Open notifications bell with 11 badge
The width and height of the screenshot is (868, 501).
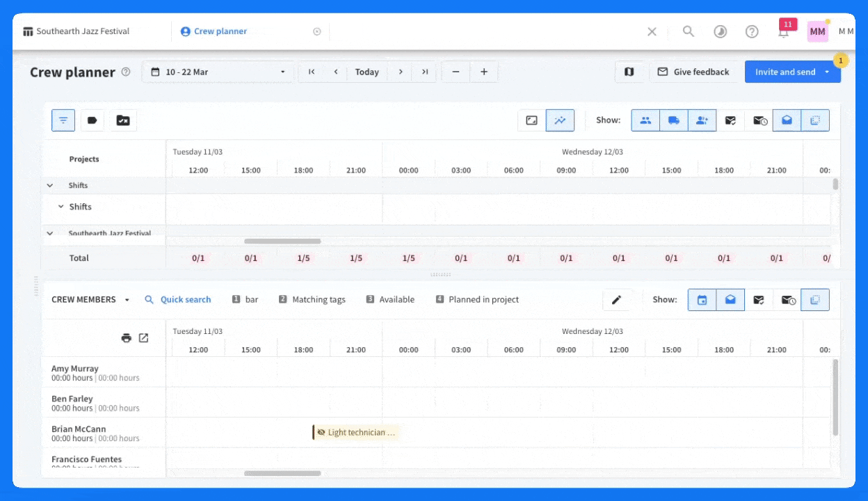point(784,31)
